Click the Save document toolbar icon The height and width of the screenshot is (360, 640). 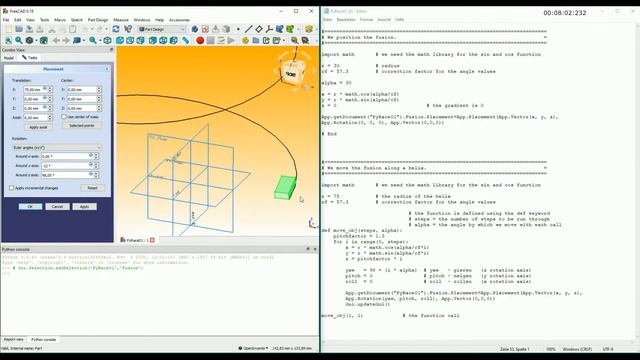[29, 29]
